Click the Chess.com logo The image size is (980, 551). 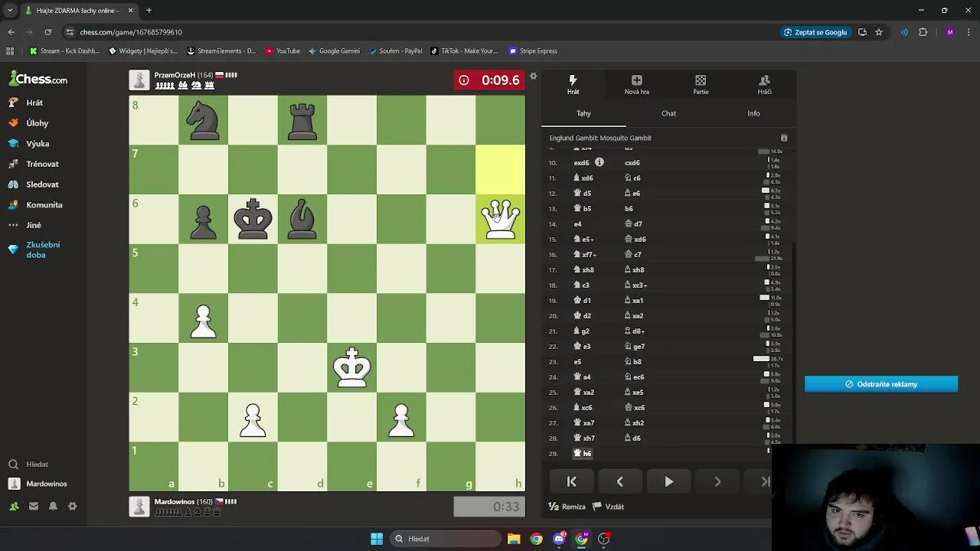click(x=38, y=79)
